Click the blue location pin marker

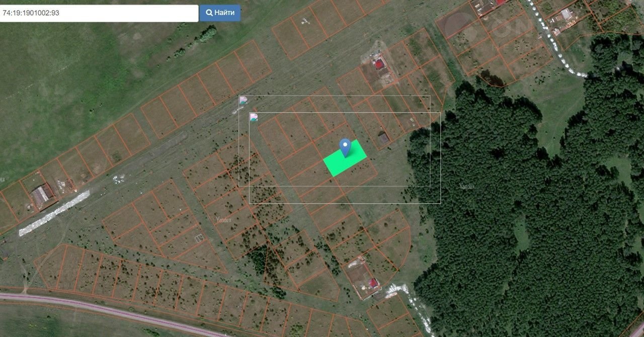[345, 147]
